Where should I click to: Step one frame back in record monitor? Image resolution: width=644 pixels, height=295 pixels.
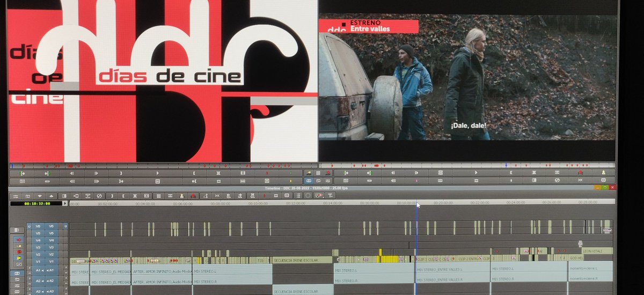click(x=393, y=173)
